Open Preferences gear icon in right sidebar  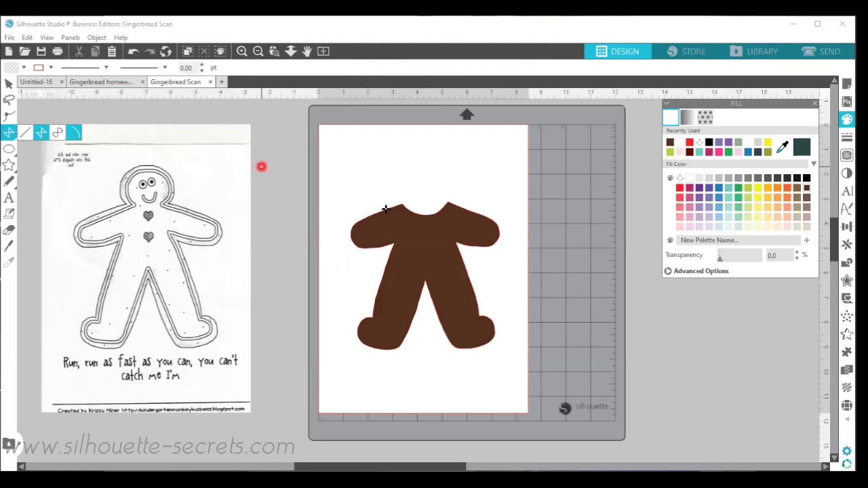(x=846, y=451)
